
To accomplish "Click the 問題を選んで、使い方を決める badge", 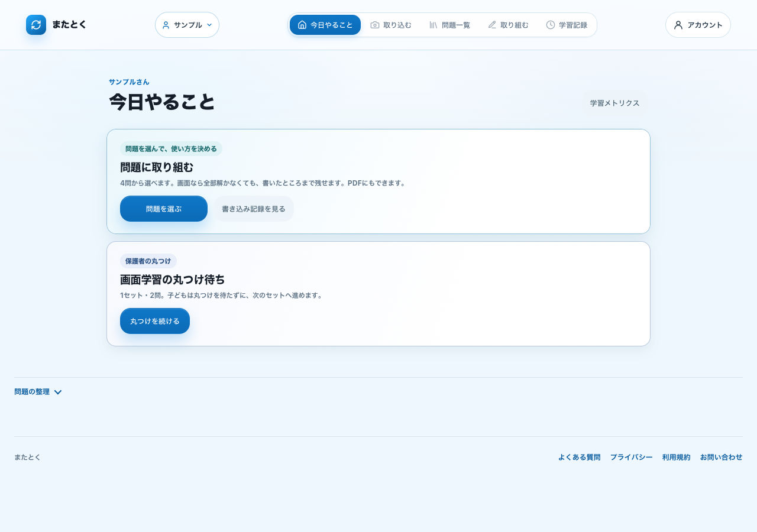I will (x=171, y=148).
